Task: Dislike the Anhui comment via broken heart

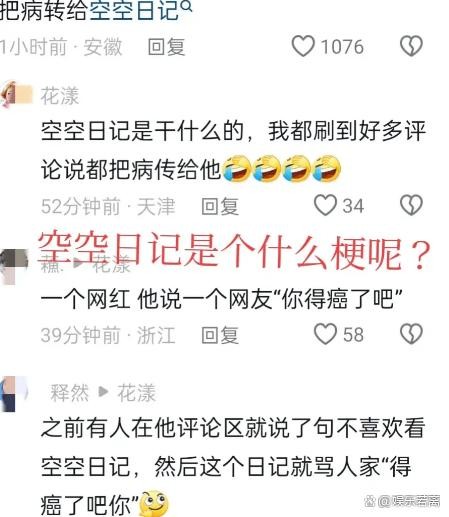Action: 411,46
